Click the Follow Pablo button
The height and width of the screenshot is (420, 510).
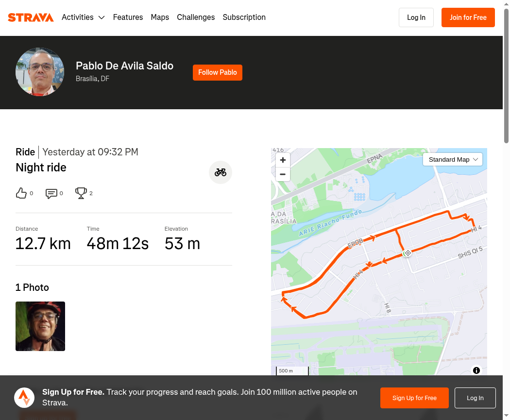(x=218, y=72)
